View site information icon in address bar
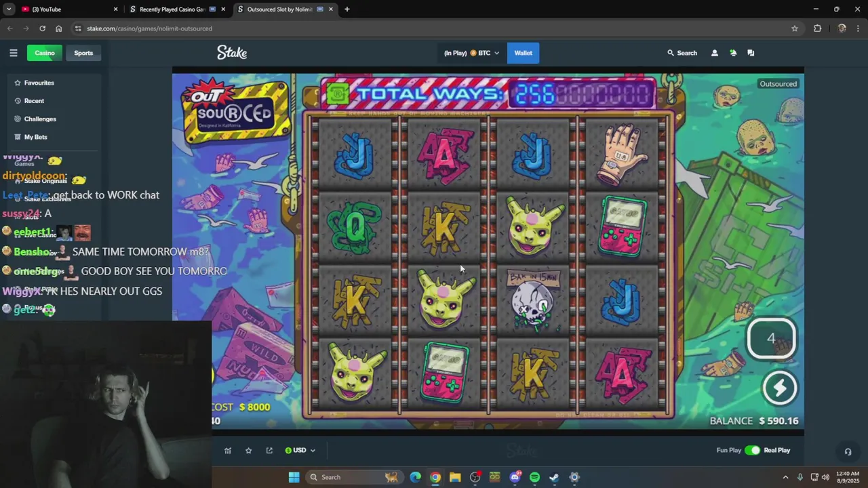The image size is (868, 488). click(78, 28)
